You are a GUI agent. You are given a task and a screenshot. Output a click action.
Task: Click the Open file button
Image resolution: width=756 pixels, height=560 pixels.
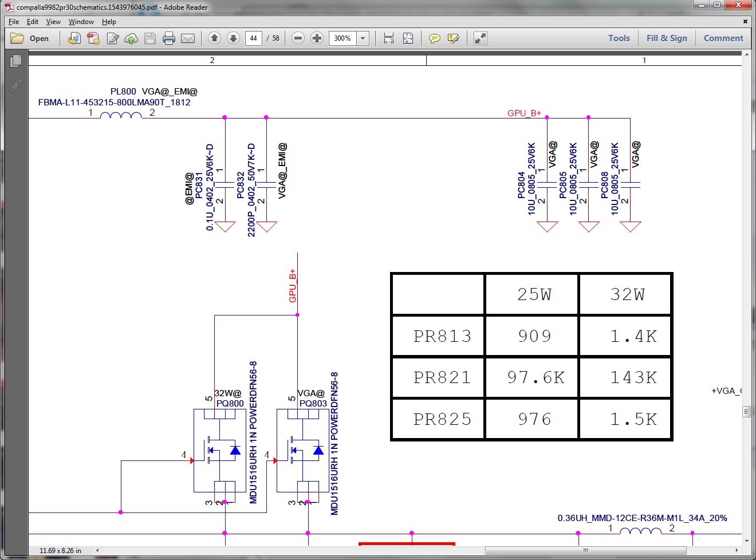(x=30, y=38)
